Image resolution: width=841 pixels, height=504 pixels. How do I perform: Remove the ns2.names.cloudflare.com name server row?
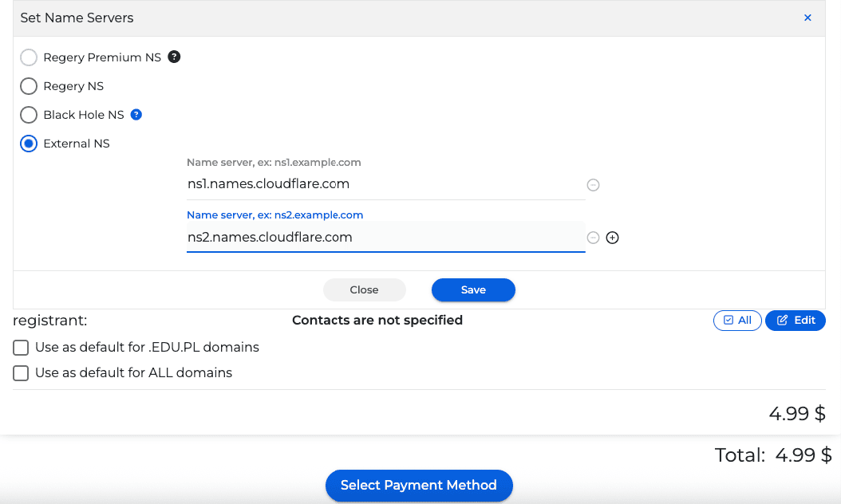[593, 238]
